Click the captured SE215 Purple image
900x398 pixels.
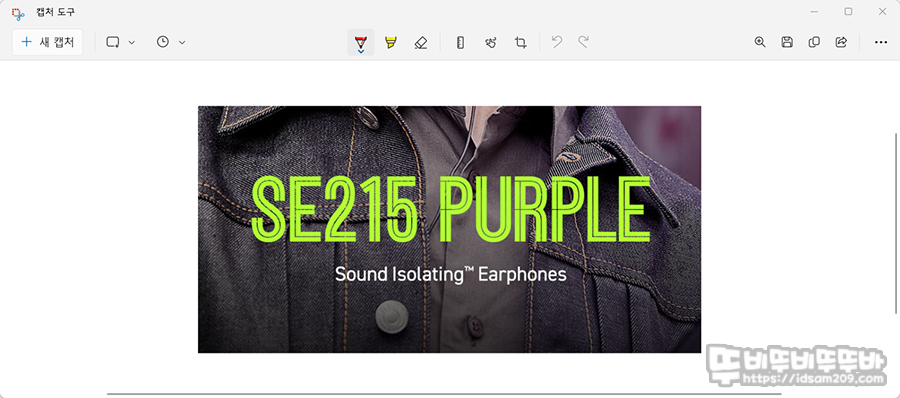[x=449, y=229]
